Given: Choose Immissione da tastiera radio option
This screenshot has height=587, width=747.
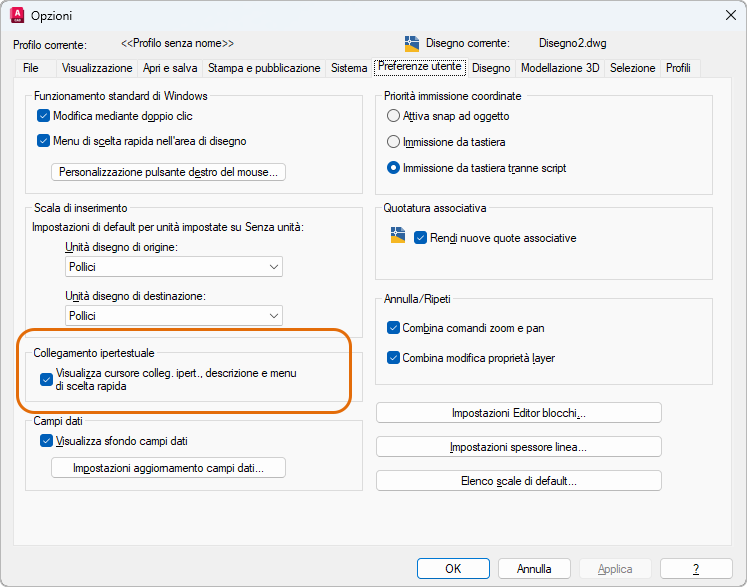Looking at the screenshot, I should click(x=394, y=142).
